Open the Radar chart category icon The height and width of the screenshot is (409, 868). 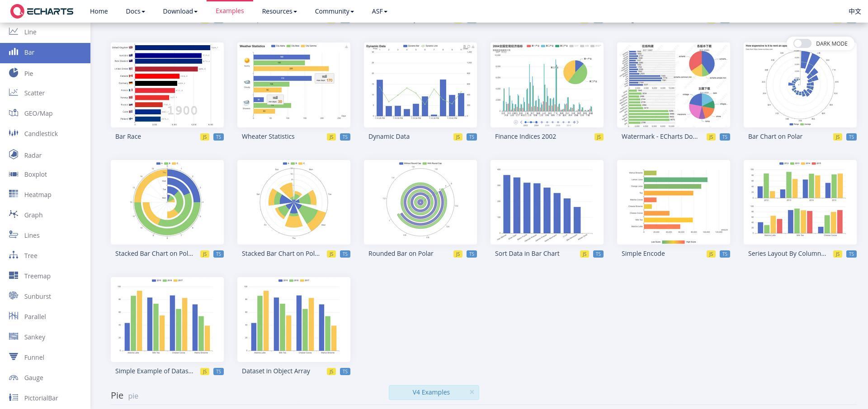point(14,155)
